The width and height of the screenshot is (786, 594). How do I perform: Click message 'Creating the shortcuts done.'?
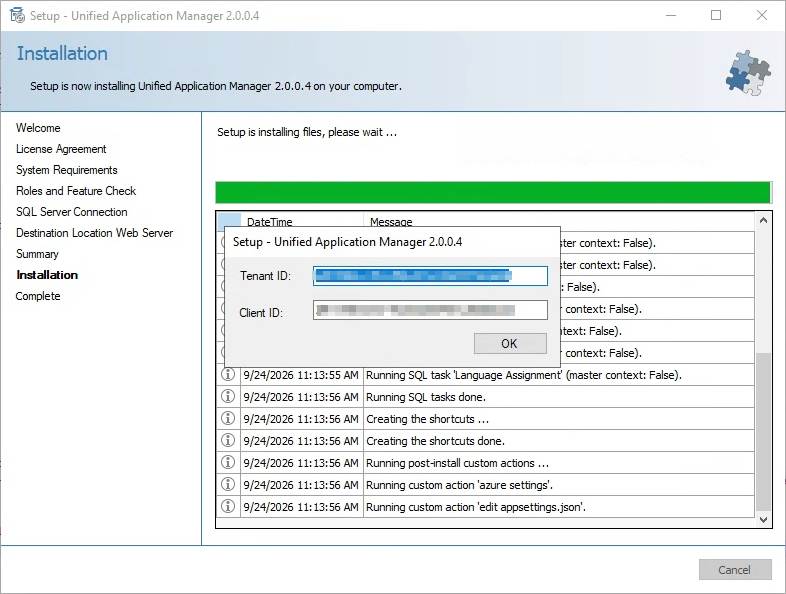tap(436, 441)
